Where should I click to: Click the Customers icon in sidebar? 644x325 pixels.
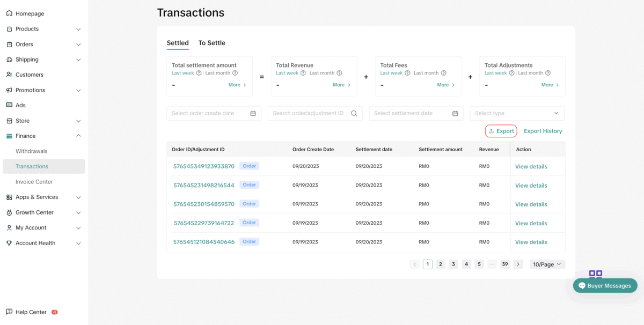[9, 75]
